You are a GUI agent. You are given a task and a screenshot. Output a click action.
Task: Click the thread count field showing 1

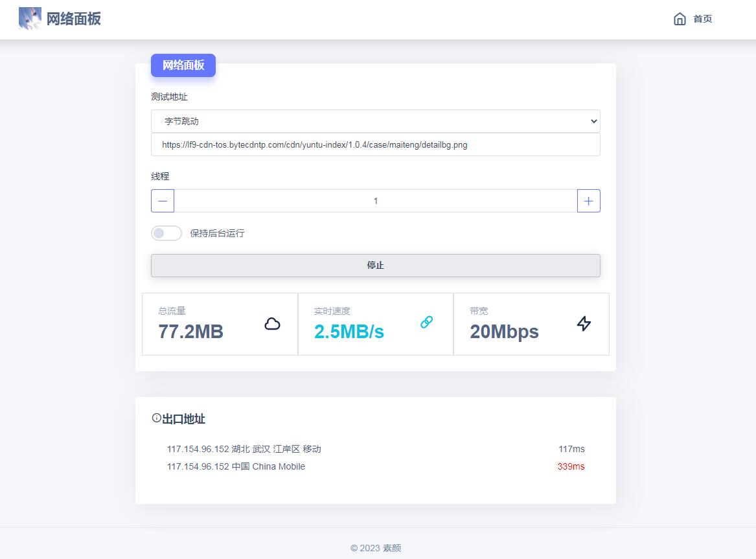(x=376, y=201)
